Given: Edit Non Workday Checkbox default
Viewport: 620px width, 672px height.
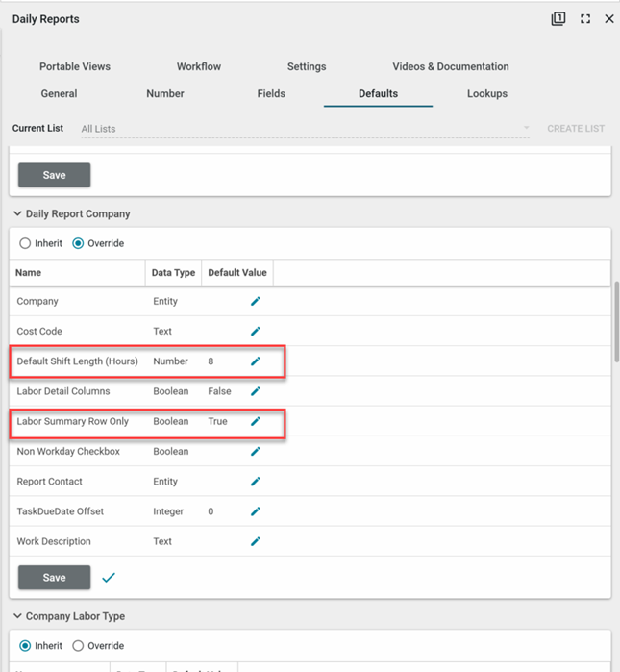Looking at the screenshot, I should pyautogui.click(x=256, y=451).
